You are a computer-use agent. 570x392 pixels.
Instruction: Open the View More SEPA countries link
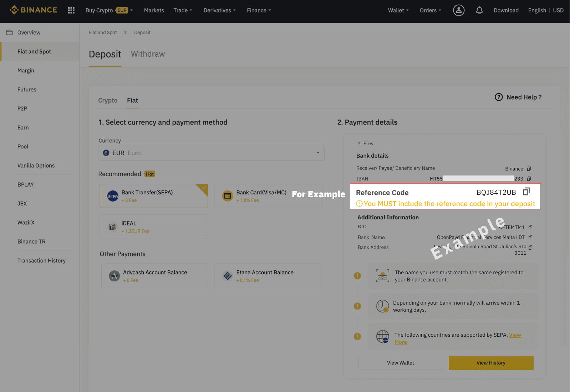(515, 335)
